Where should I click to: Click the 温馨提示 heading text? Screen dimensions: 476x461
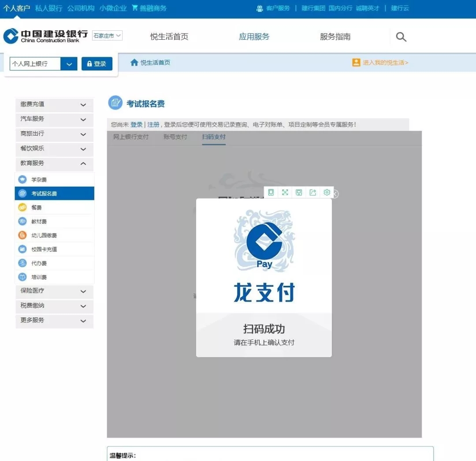coord(123,456)
